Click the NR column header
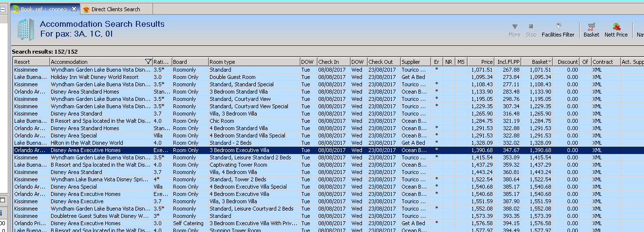644x232 pixels. 449,62
